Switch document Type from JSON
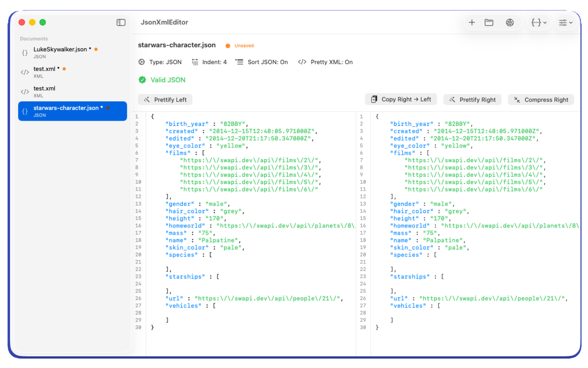This screenshot has width=588, height=368. point(160,62)
